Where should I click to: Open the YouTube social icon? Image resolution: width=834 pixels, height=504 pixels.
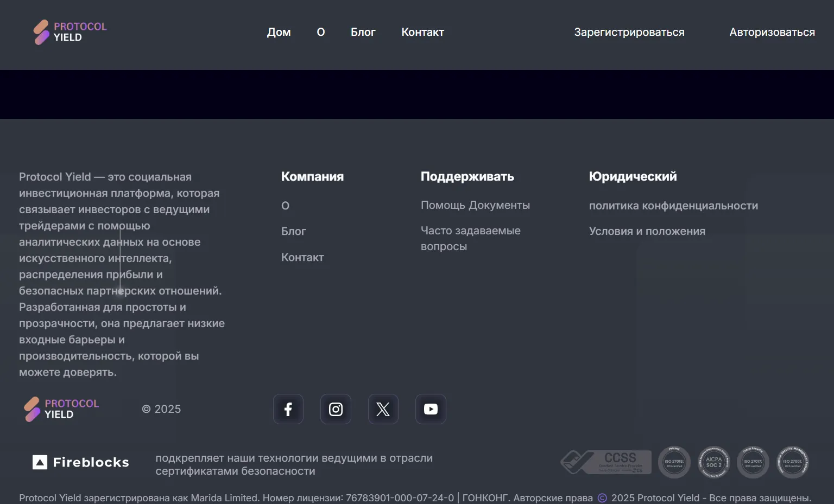click(431, 409)
